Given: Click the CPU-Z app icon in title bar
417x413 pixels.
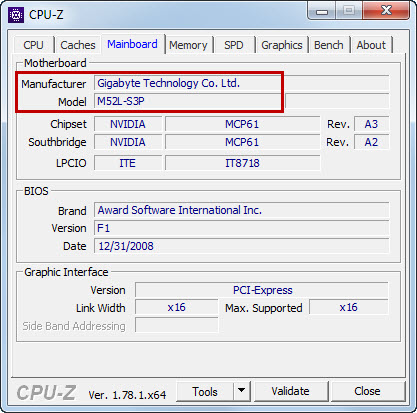Looking at the screenshot, I should 16,15.
